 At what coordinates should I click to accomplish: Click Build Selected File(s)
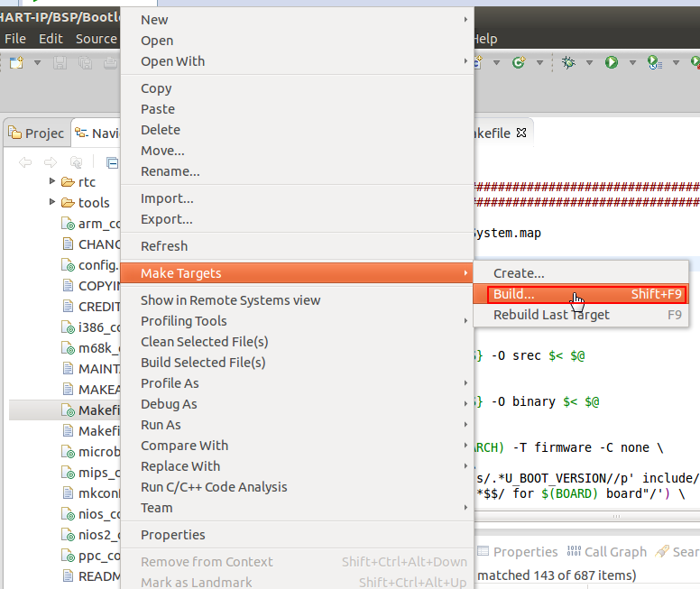point(298,363)
